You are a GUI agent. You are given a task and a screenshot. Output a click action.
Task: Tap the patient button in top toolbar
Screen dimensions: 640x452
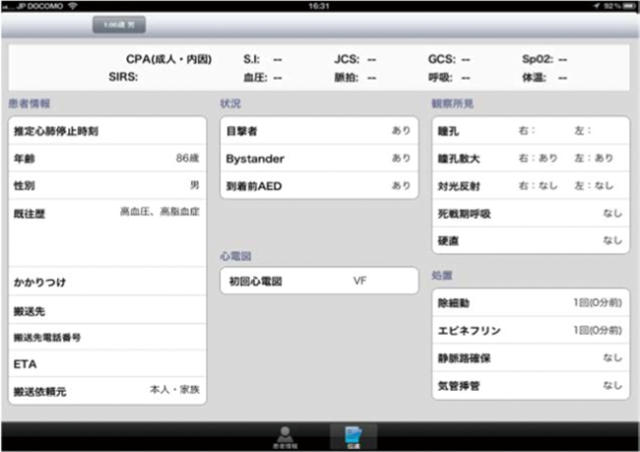(120, 24)
